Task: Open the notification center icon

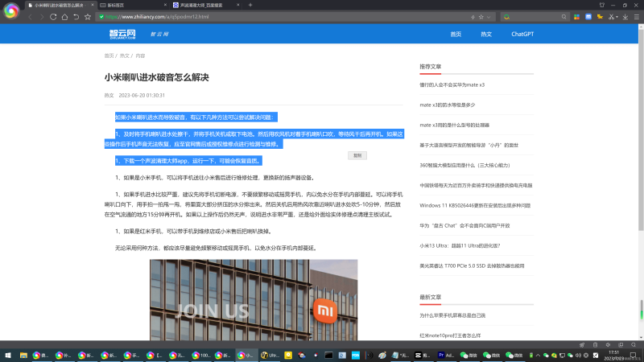Action: coord(633,356)
